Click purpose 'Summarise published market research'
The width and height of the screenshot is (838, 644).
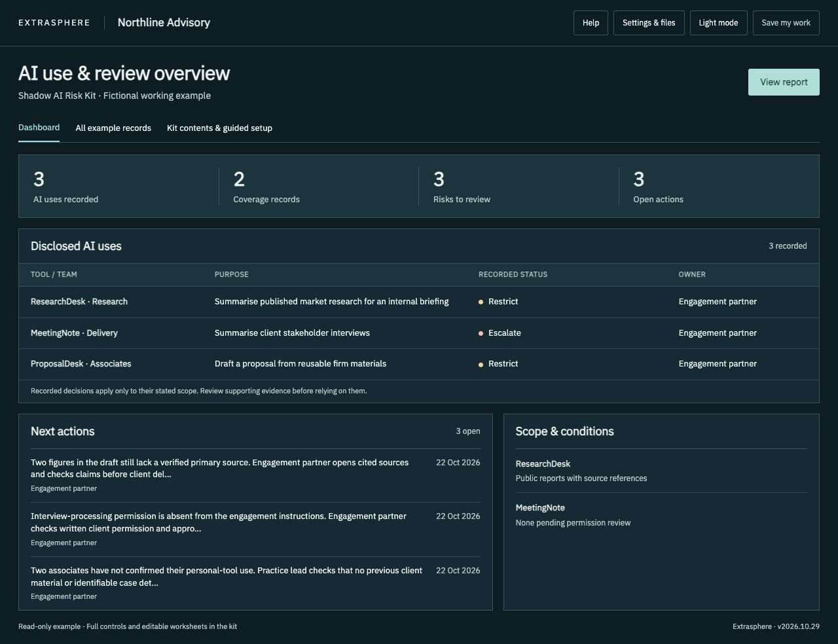click(x=332, y=302)
